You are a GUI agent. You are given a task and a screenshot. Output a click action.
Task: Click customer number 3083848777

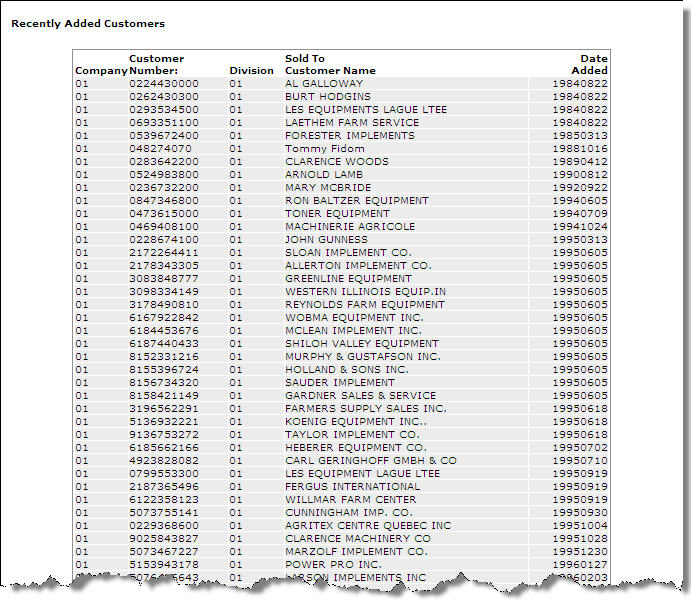[163, 279]
